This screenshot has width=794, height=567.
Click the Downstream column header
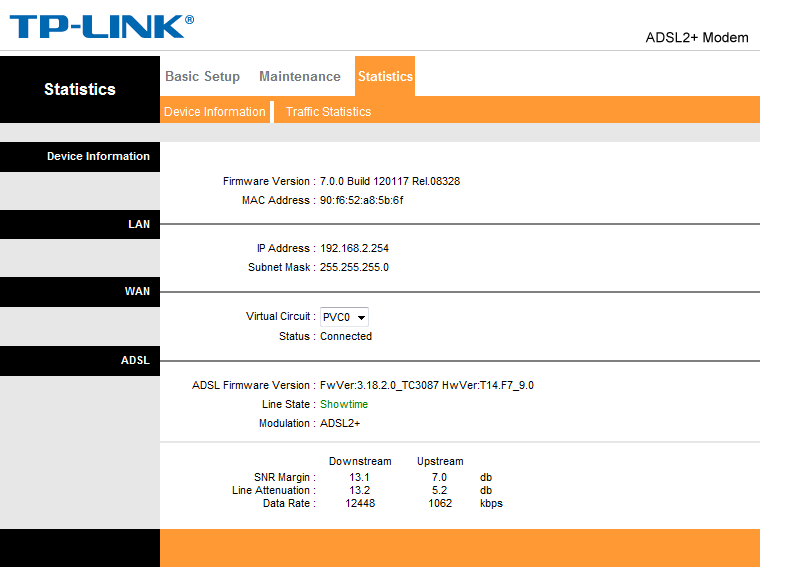coord(360,461)
